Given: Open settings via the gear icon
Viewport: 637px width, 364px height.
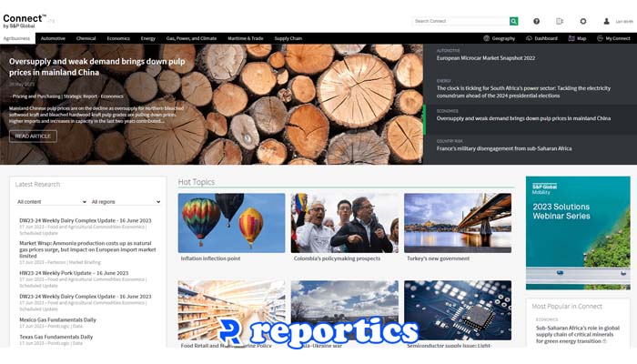Looking at the screenshot, I should coord(583,21).
